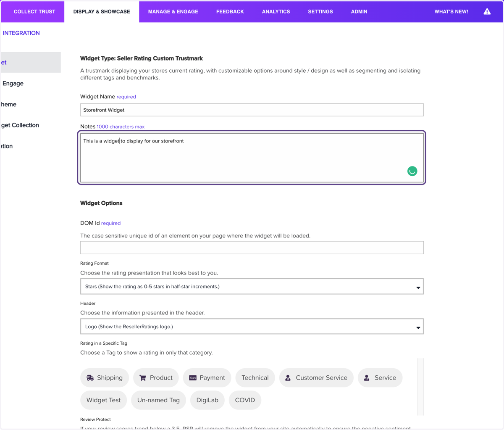Select the DigiLab tag
The width and height of the screenshot is (504, 430).
pyautogui.click(x=207, y=400)
